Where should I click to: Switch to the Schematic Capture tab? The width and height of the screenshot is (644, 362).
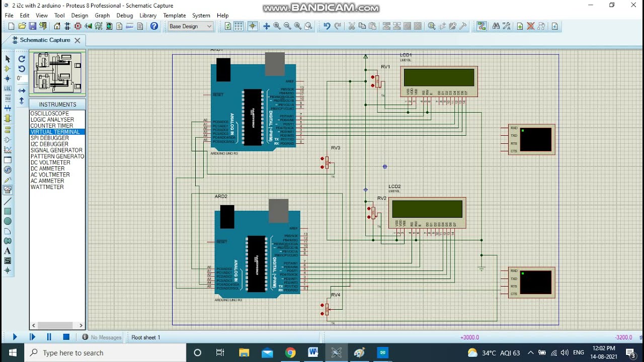pos(45,40)
